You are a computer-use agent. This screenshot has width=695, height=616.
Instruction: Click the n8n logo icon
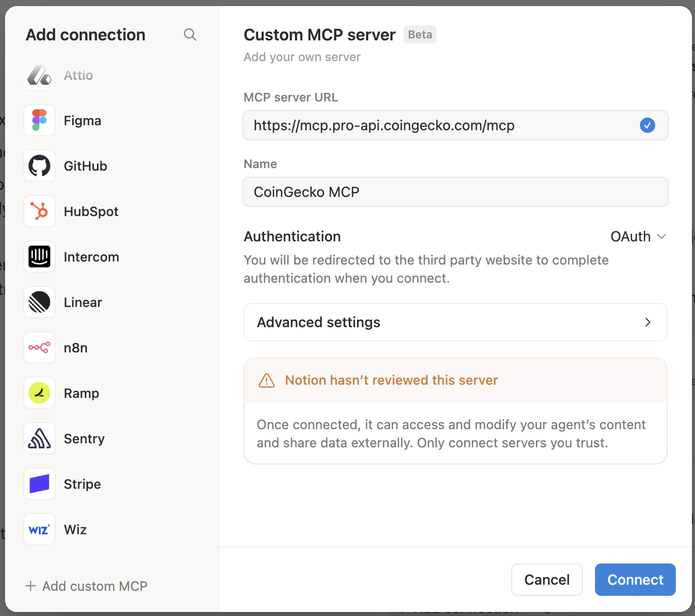(39, 347)
